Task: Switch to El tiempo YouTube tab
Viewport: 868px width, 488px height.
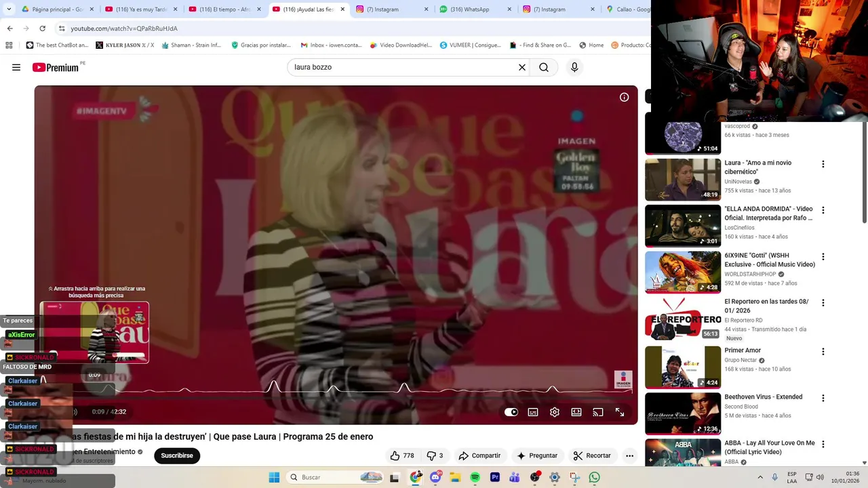Action: [224, 9]
